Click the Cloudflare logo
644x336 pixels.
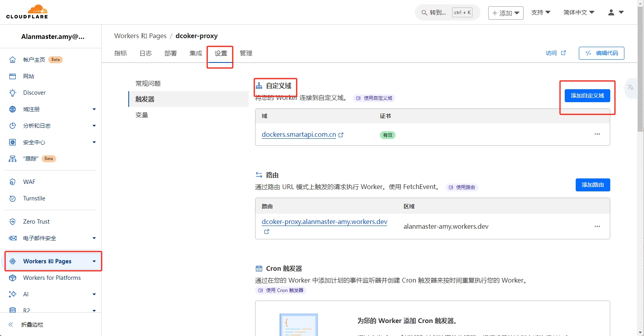pyautogui.click(x=27, y=12)
